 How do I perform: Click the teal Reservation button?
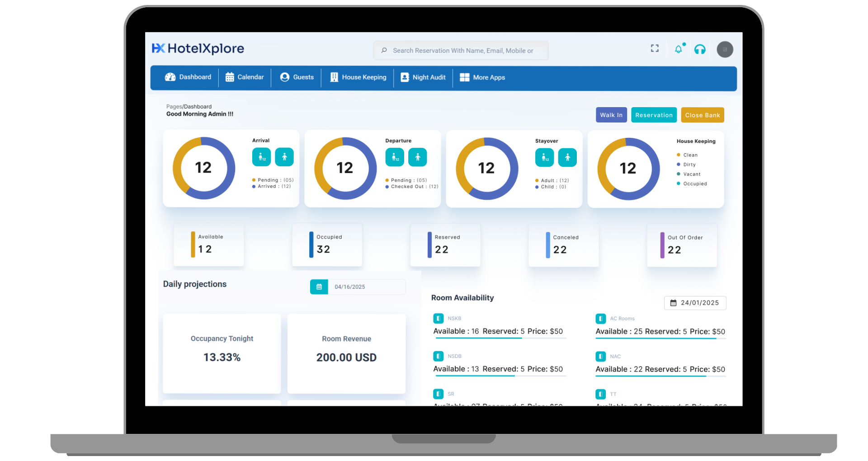(x=654, y=115)
